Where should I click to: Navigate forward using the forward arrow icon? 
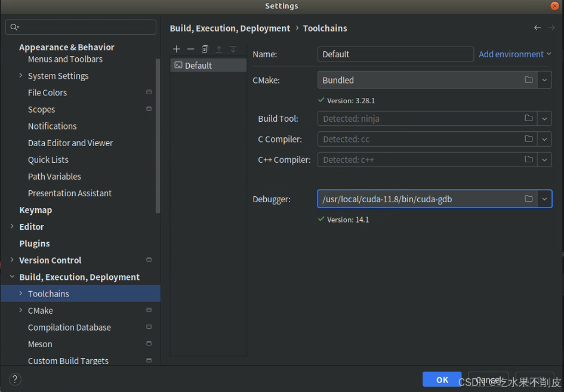[552, 27]
